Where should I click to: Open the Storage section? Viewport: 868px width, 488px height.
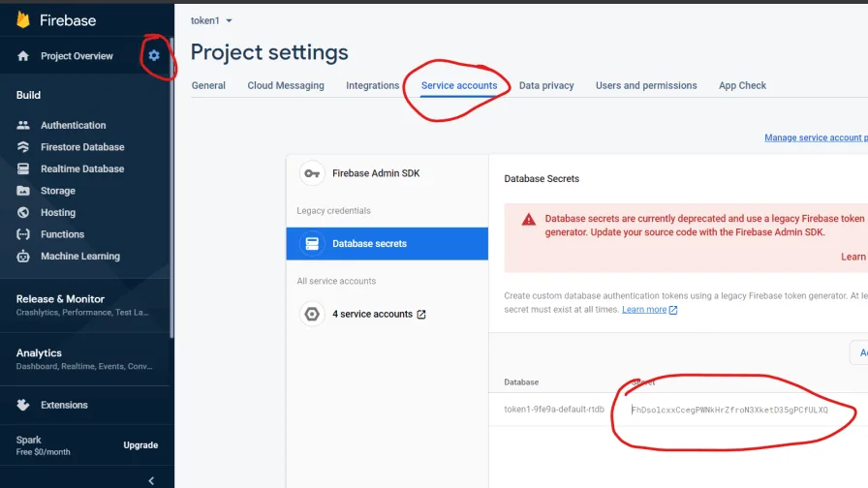(57, 191)
